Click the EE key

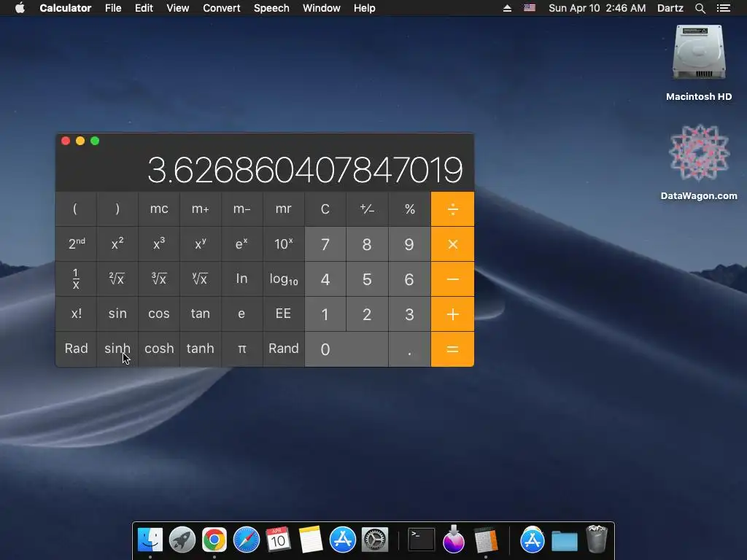[284, 314]
